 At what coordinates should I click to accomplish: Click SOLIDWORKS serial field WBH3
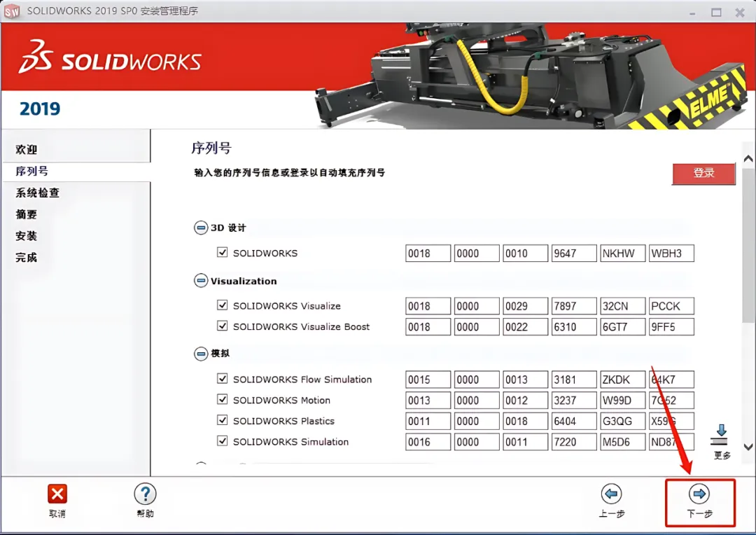(x=671, y=253)
